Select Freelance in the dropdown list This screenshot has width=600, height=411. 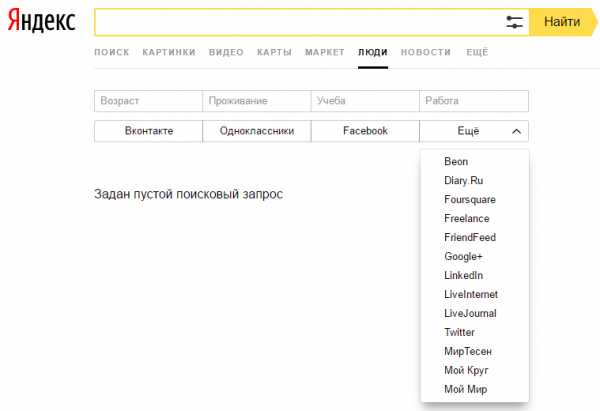point(466,219)
